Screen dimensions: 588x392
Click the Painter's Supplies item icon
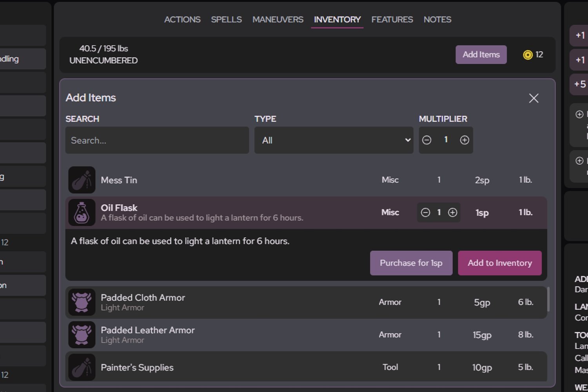(x=82, y=367)
